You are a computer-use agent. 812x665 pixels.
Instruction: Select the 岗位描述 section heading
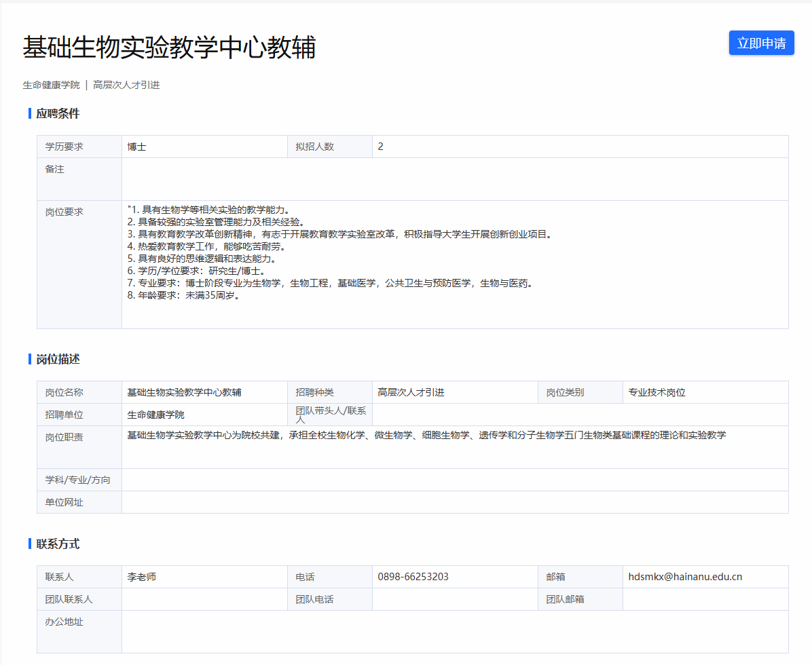click(58, 359)
